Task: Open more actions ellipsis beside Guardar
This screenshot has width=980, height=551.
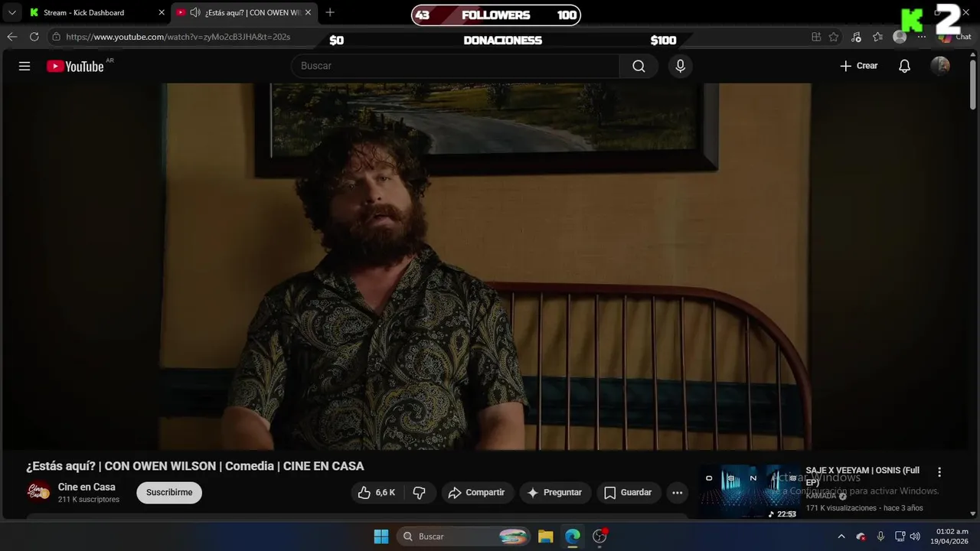Action: tap(677, 493)
